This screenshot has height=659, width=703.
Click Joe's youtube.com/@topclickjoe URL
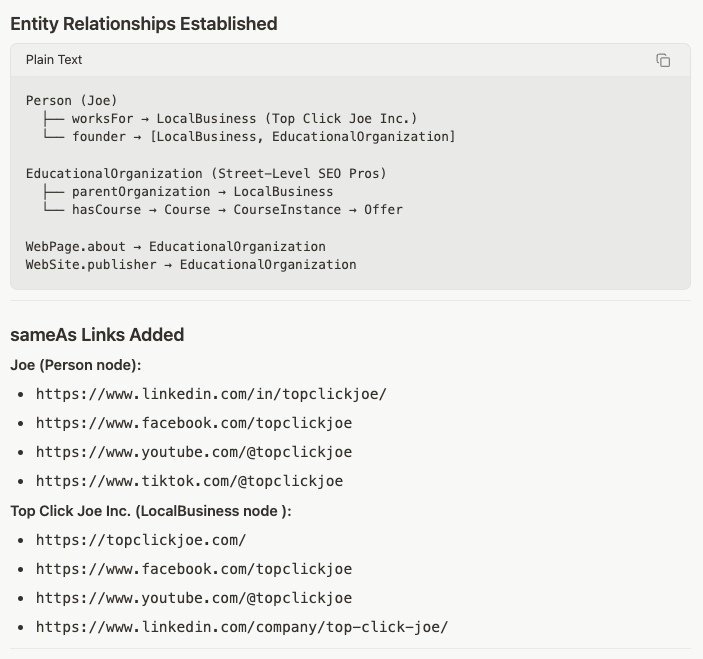coord(194,452)
